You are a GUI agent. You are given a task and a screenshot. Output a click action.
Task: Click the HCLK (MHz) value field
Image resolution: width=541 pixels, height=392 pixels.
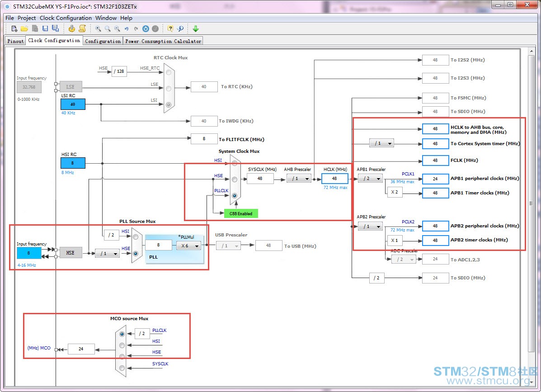coord(334,179)
